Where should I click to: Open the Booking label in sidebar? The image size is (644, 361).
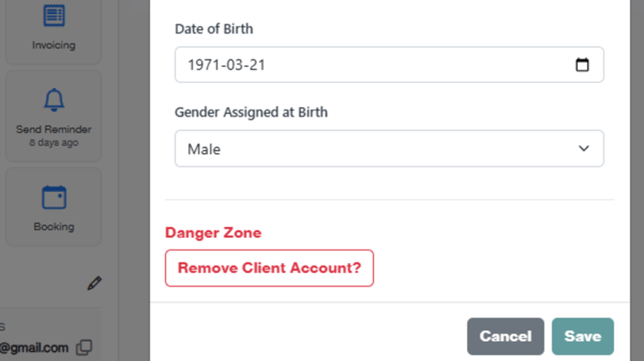click(x=54, y=226)
